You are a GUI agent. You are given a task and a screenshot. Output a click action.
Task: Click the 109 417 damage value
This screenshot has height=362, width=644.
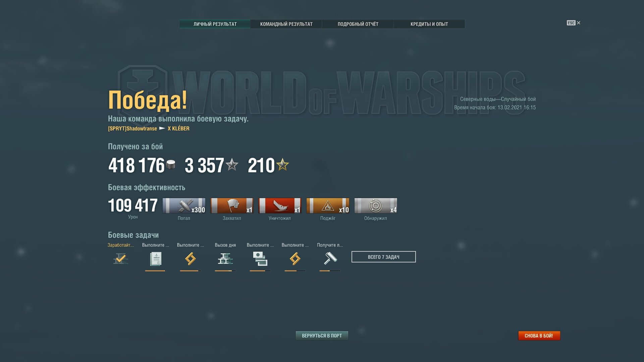(x=133, y=205)
